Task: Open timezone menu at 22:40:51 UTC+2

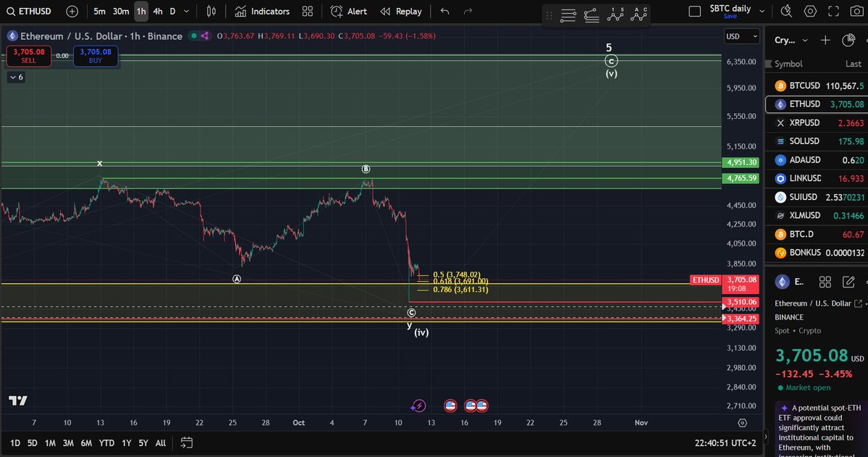Action: pos(725,443)
